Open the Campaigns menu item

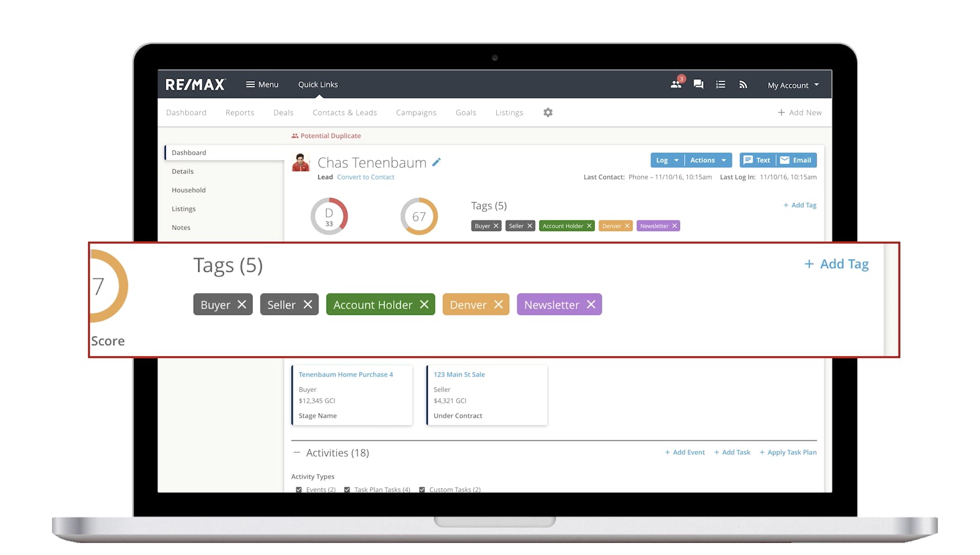click(x=416, y=112)
